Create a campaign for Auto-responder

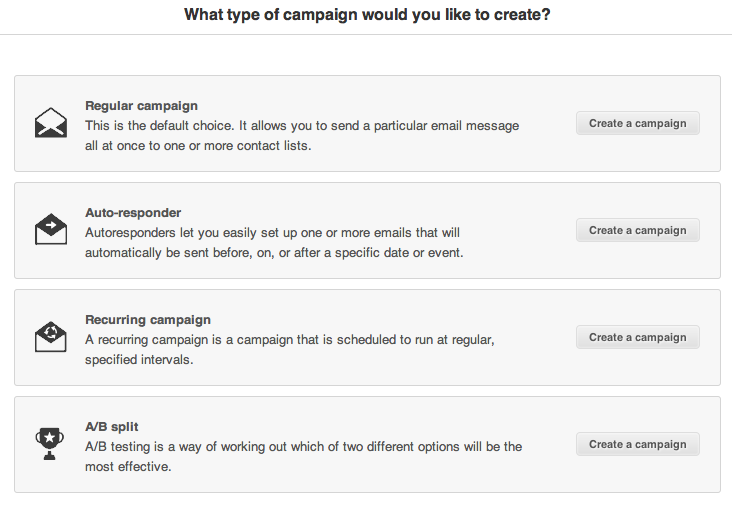tap(638, 230)
